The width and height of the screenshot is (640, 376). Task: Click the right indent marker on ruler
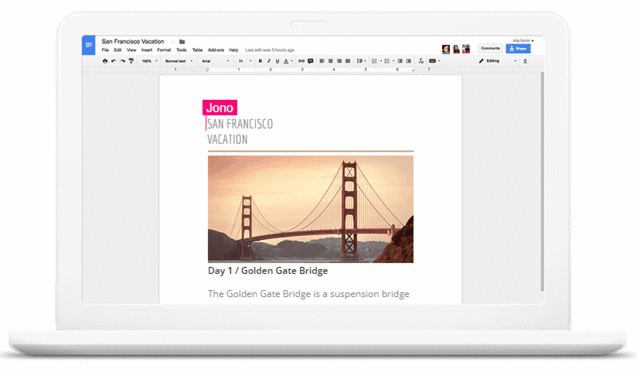pos(413,70)
